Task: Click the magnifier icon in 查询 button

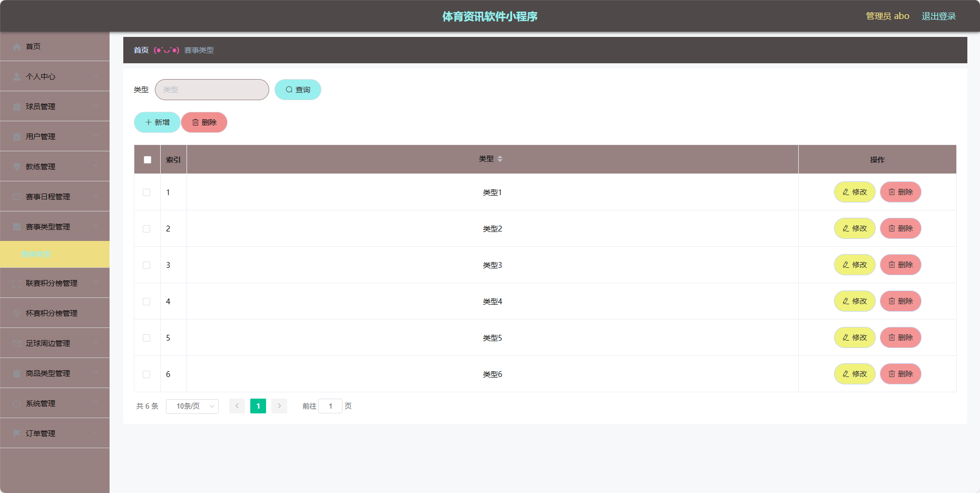Action: pyautogui.click(x=289, y=90)
